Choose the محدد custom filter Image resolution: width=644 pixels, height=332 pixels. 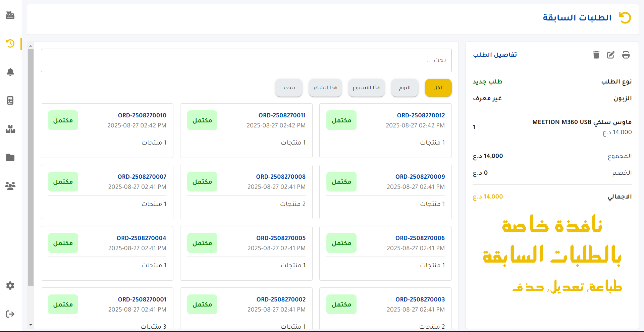tap(288, 88)
